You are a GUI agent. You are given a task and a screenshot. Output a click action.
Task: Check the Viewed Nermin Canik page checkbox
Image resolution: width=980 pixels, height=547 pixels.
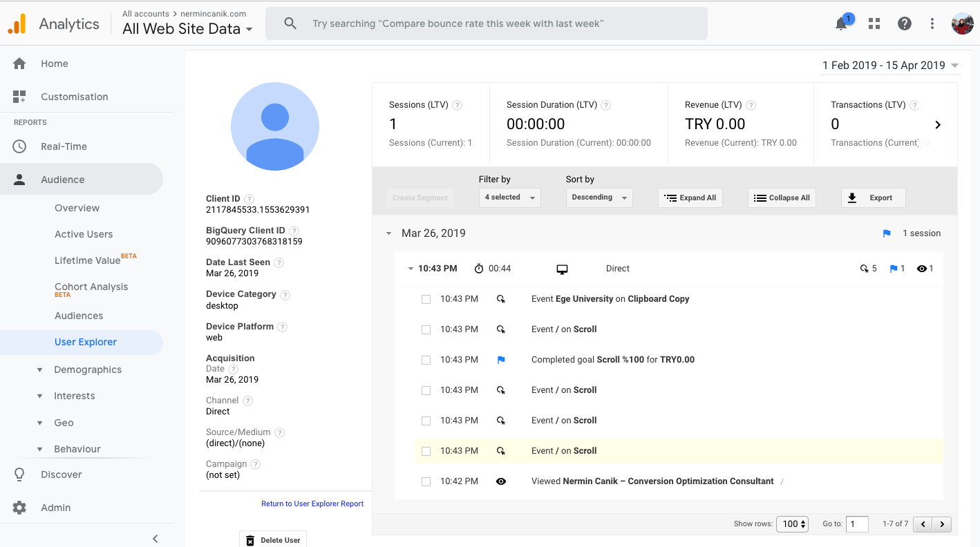426,481
